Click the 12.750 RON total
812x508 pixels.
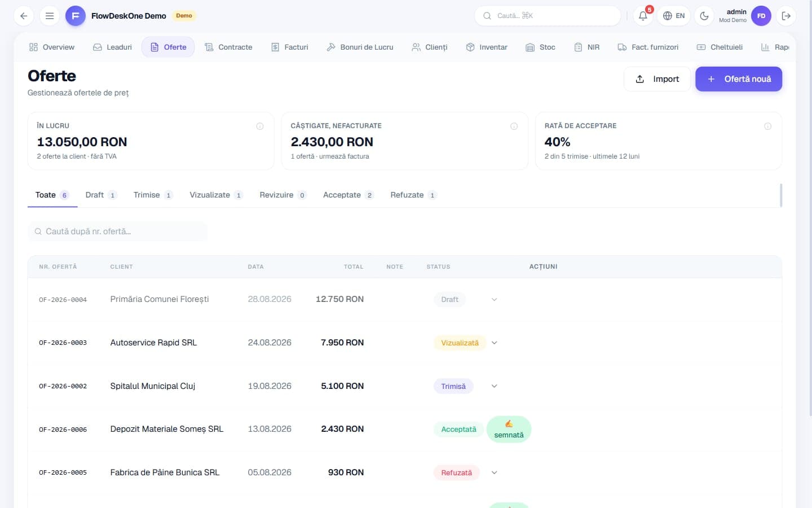(339, 299)
